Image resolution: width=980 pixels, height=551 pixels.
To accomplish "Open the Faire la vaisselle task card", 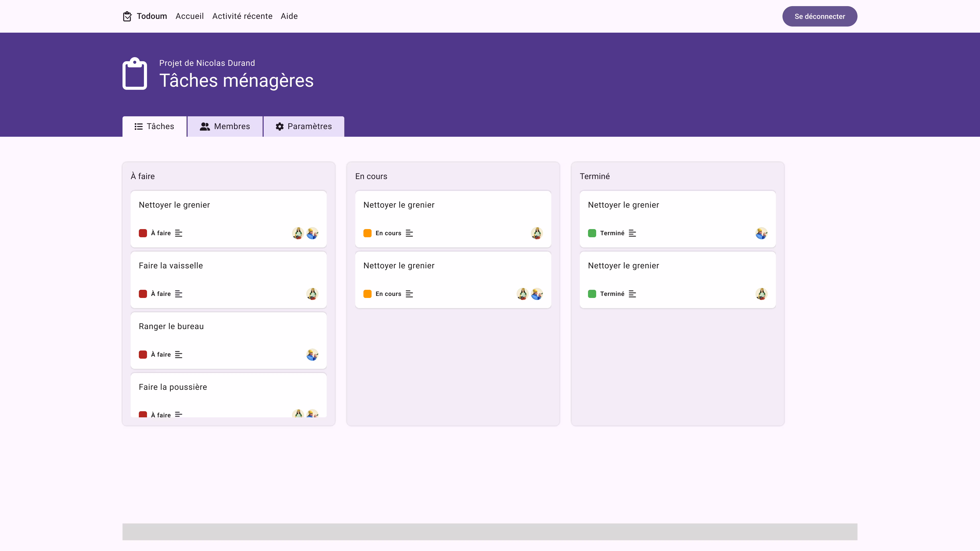I will point(229,280).
